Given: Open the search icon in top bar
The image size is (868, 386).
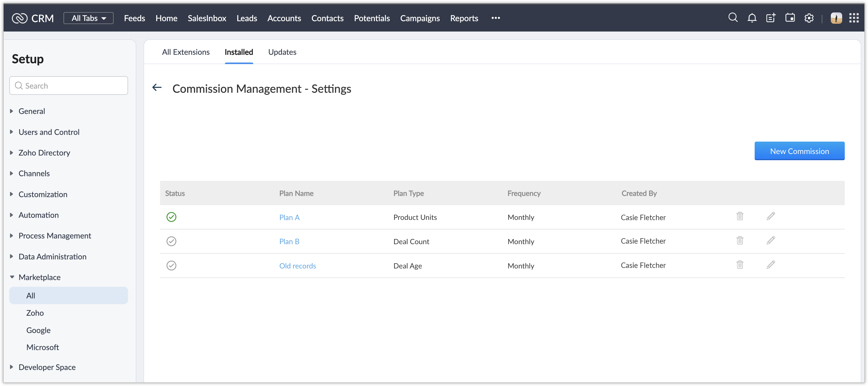Looking at the screenshot, I should coord(733,18).
